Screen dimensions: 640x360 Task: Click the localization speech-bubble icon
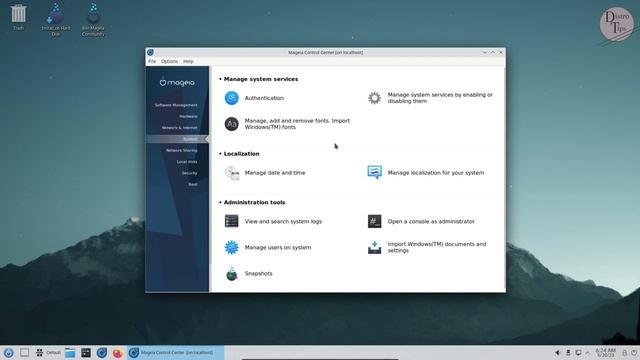[374, 173]
